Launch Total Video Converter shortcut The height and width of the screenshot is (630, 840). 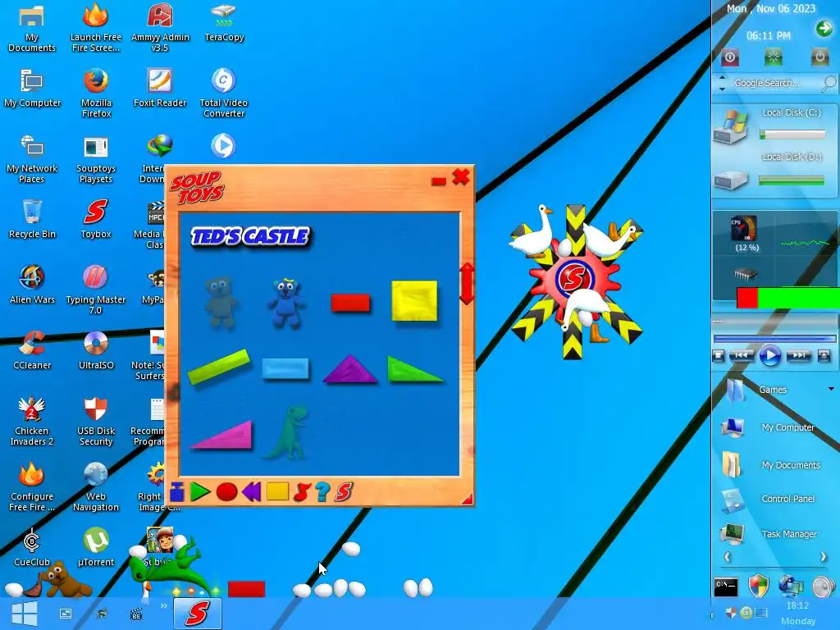tap(223, 93)
